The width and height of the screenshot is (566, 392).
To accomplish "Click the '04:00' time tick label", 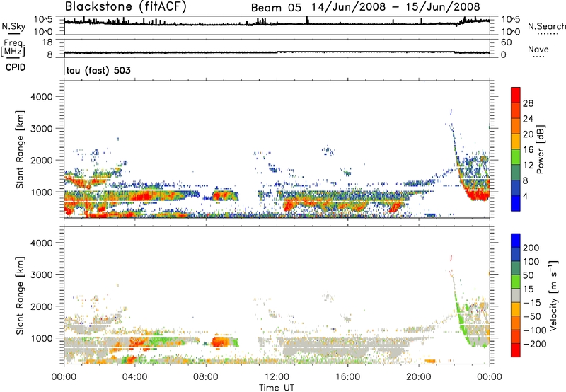I will pyautogui.click(x=135, y=377).
